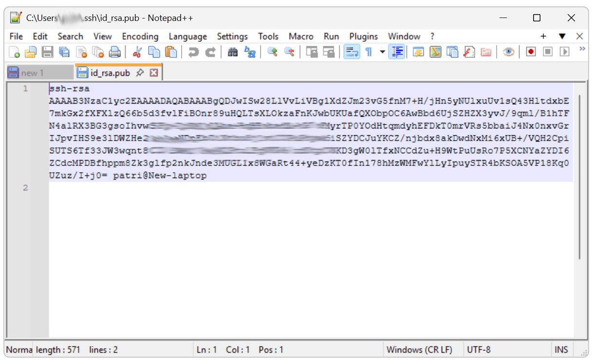Open the View menu
Screen dimensions: 594x364
(103, 36)
